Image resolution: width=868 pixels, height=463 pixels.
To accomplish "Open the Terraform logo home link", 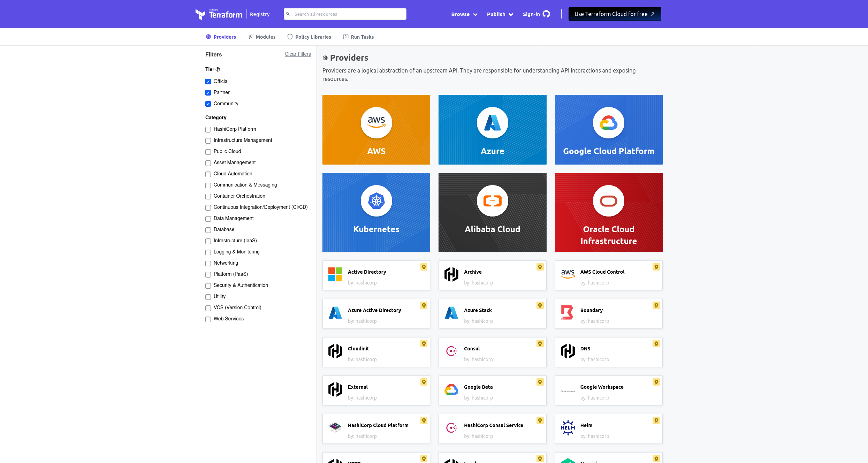I will (219, 14).
